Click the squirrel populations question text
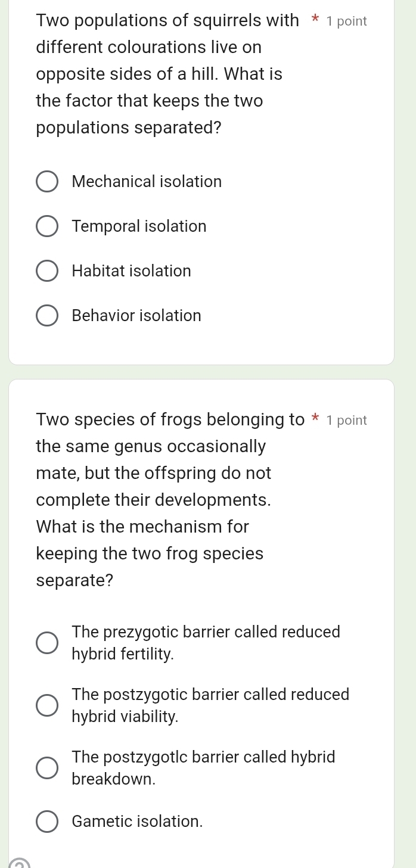Screen dimensions: 416x868 (x=159, y=74)
